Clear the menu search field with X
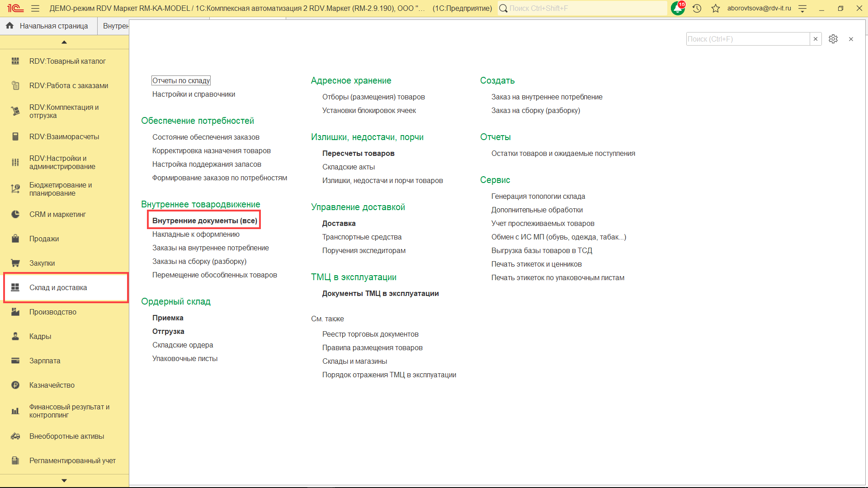868x488 pixels. [x=815, y=39]
